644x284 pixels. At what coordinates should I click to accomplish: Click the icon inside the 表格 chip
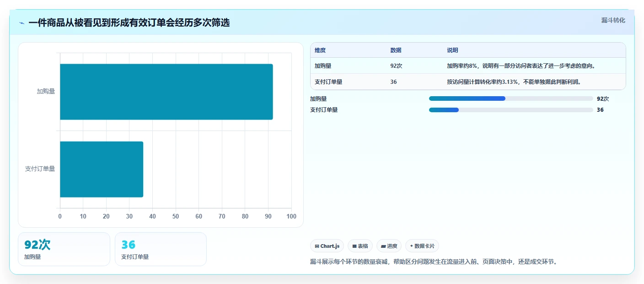(354, 246)
